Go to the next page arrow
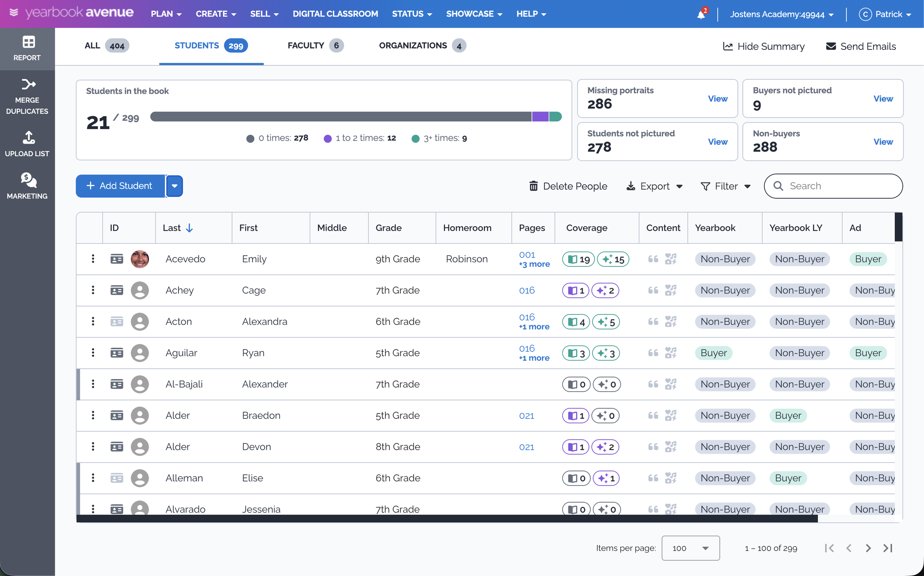Viewport: 924px width, 576px height. click(868, 548)
